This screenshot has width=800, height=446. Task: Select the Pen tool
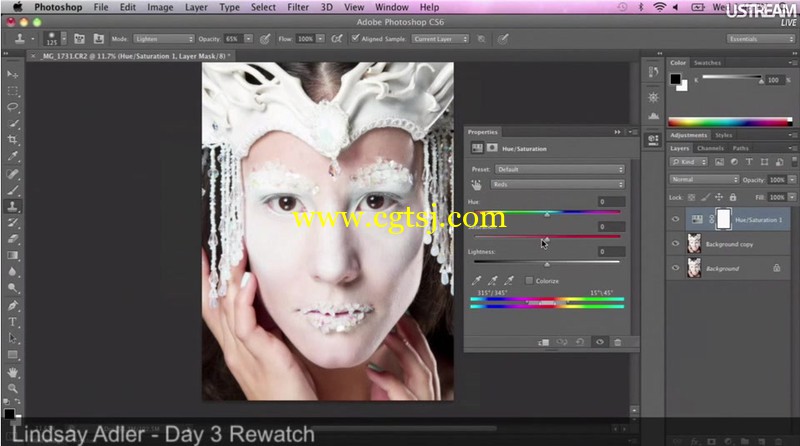click(13, 305)
